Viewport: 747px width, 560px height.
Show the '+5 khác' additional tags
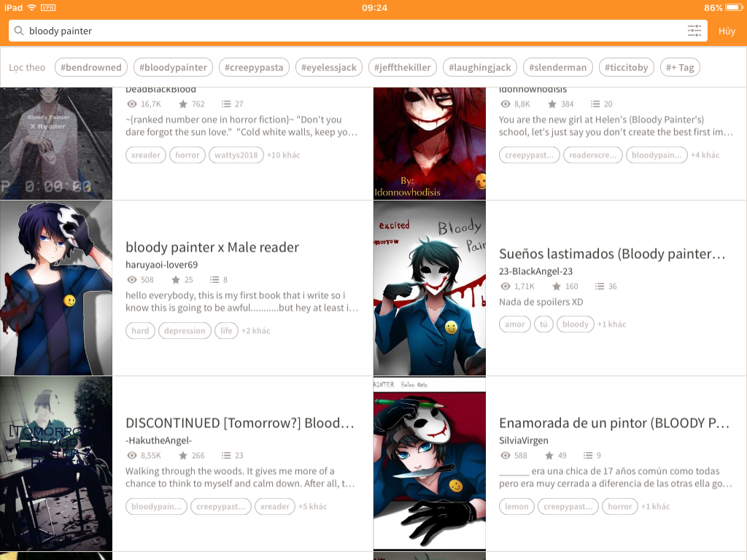tap(312, 506)
